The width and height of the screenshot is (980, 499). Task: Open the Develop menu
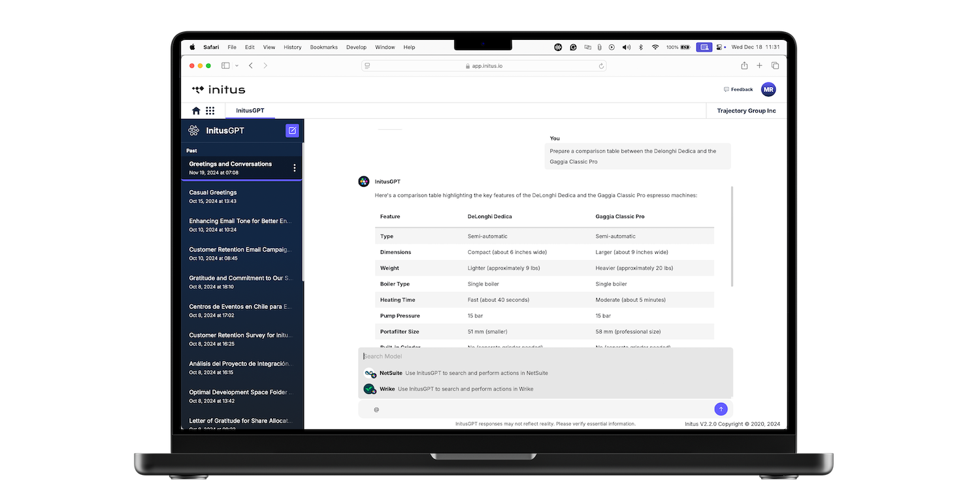tap(357, 47)
